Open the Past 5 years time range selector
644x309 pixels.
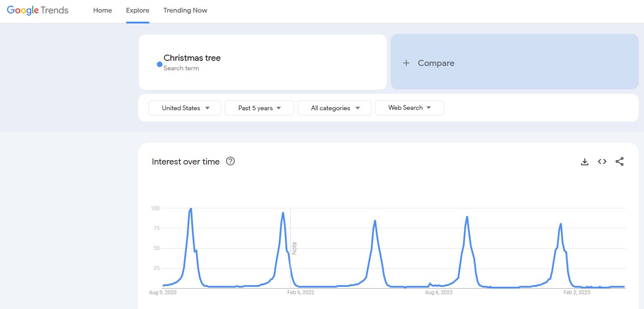[259, 108]
